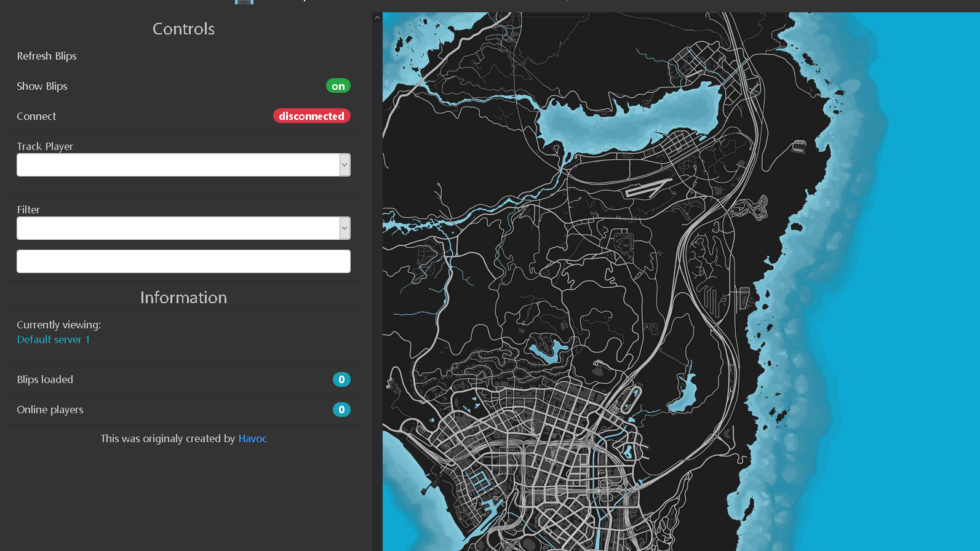The width and height of the screenshot is (980, 551).
Task: Click the Currently viewing label
Action: pos(58,325)
